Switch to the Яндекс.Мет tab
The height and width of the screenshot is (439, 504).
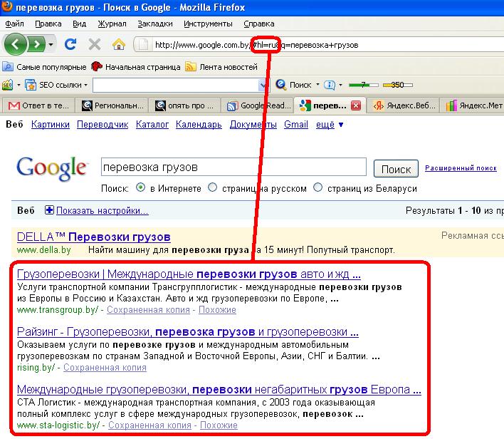pos(474,105)
